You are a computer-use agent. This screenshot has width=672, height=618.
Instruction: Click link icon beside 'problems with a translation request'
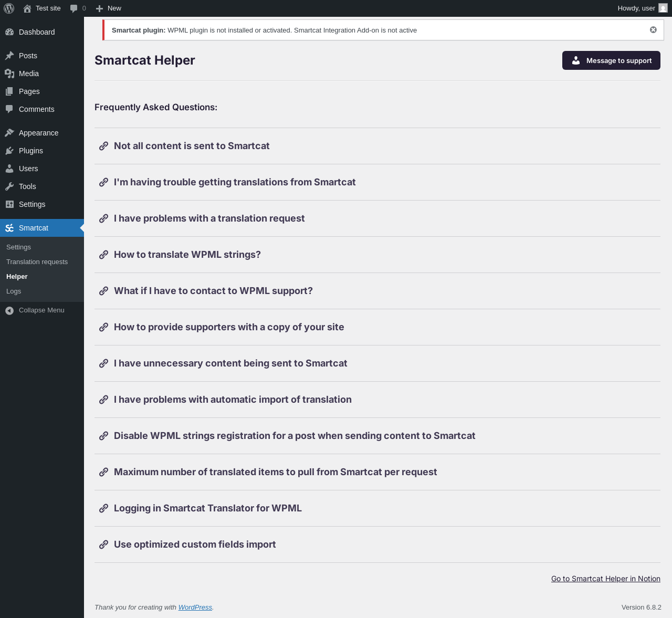pyautogui.click(x=104, y=218)
